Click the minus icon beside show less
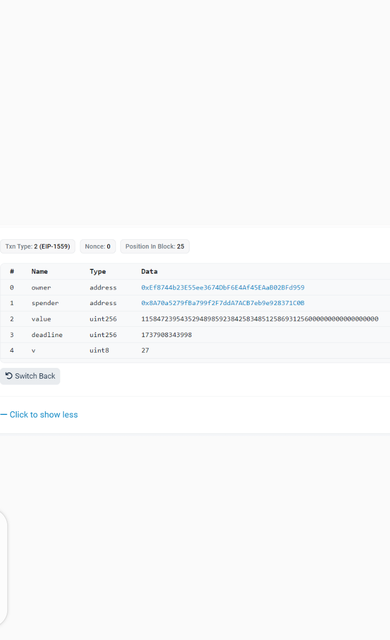Viewport: 390px width, 640px height. pos(4,415)
